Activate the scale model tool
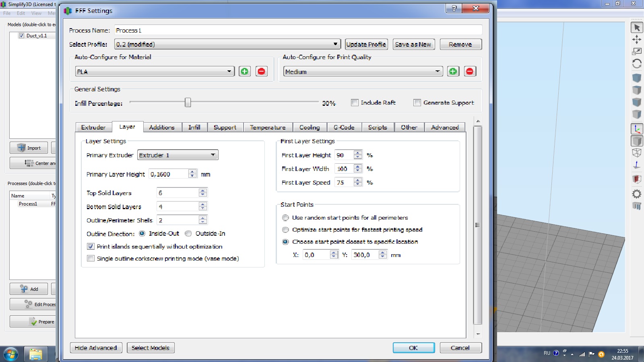 (637, 51)
